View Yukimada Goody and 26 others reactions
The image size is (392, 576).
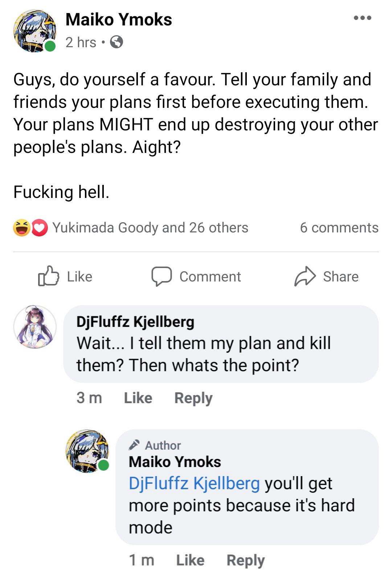click(150, 228)
